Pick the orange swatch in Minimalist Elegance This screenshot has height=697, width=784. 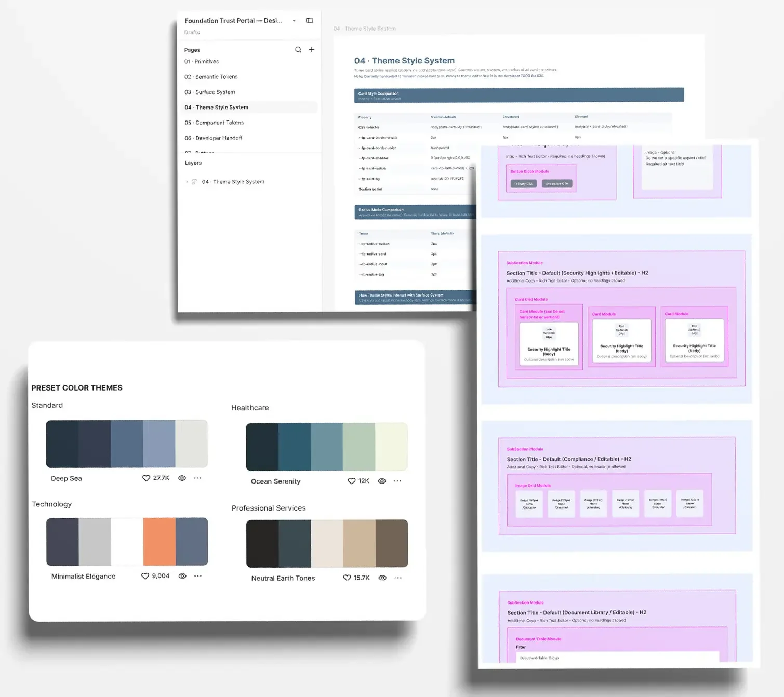160,542
